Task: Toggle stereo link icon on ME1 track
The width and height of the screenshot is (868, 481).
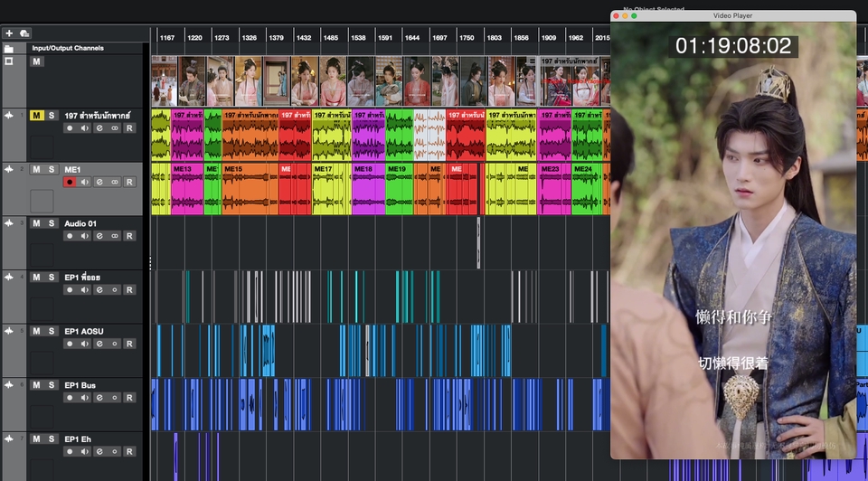Action: pos(115,182)
